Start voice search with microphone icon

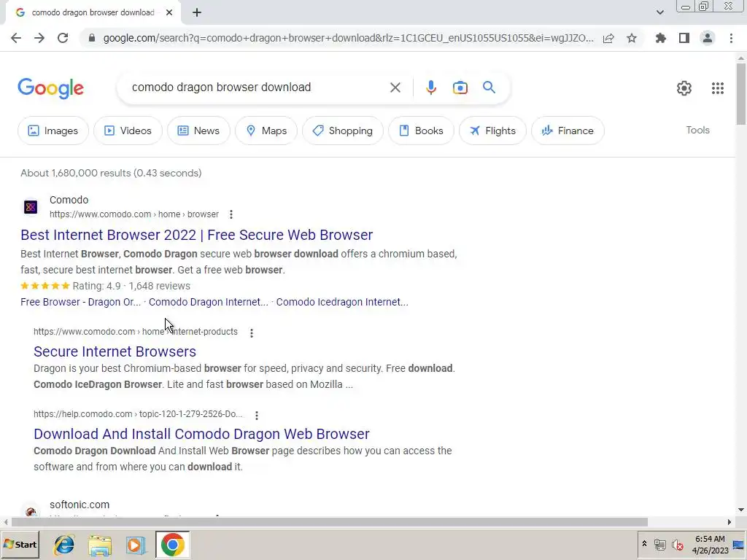[x=430, y=87]
